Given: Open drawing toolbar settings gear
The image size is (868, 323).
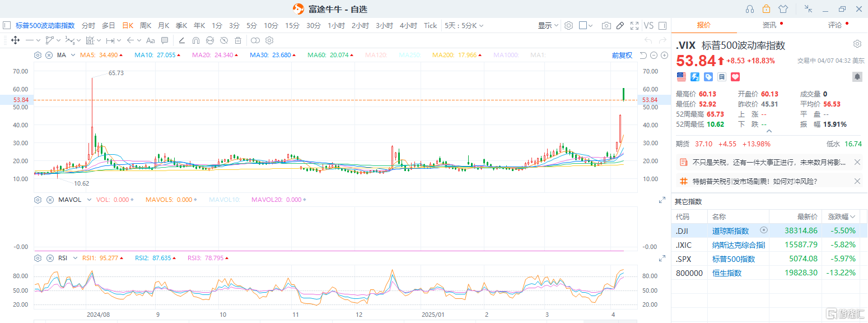Looking at the screenshot, I should point(269,40).
